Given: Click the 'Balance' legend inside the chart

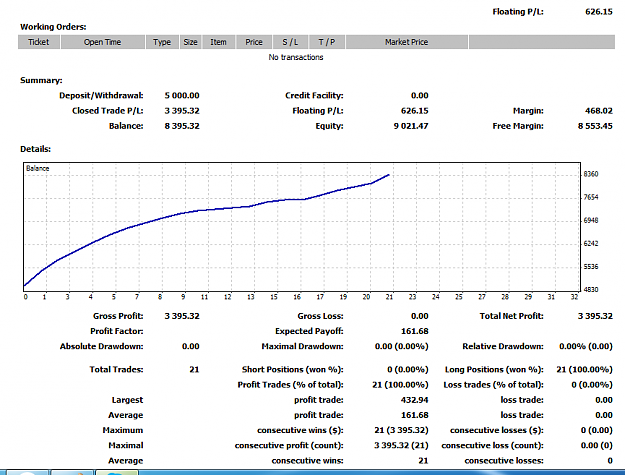Looking at the screenshot, I should pos(37,168).
